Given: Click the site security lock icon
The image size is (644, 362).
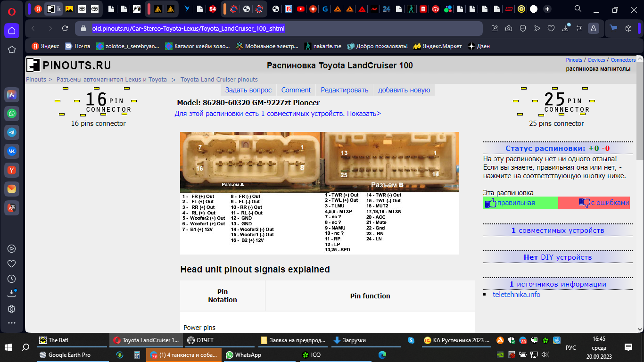Looking at the screenshot, I should tap(83, 28).
